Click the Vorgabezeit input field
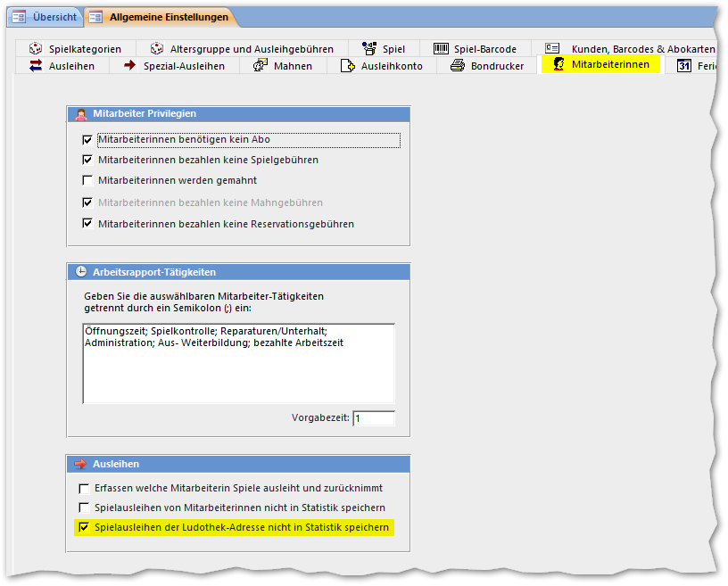 pyautogui.click(x=374, y=418)
